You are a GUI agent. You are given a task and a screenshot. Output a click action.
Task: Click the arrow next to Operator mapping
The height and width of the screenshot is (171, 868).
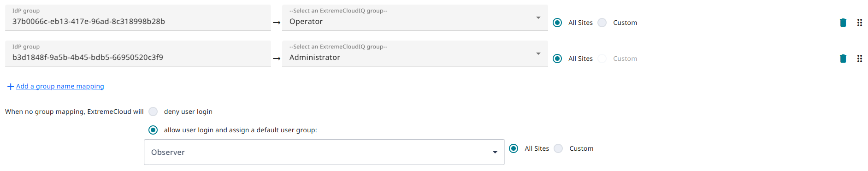click(277, 23)
